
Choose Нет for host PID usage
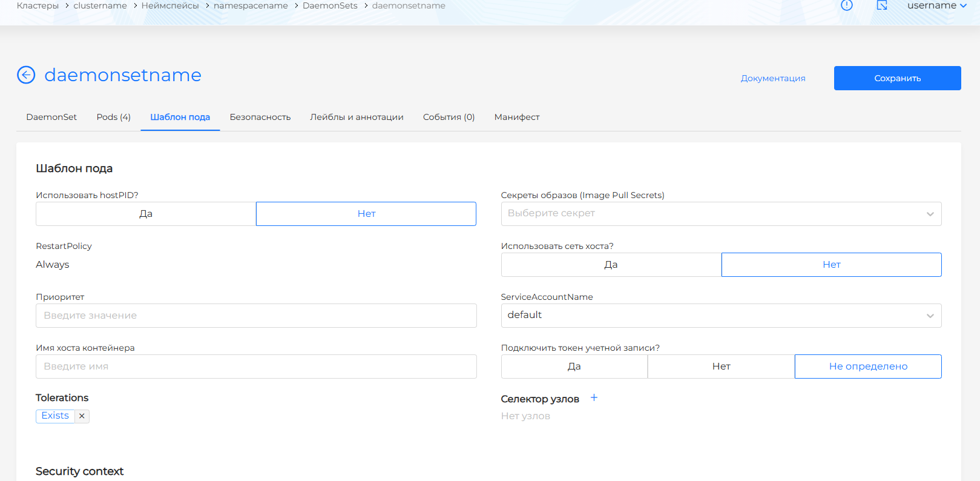pyautogui.click(x=366, y=214)
